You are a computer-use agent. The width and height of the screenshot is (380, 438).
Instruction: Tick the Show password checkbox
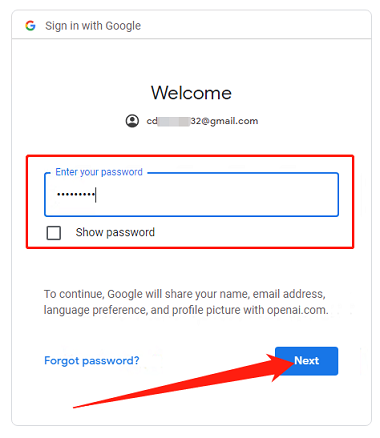coord(54,233)
